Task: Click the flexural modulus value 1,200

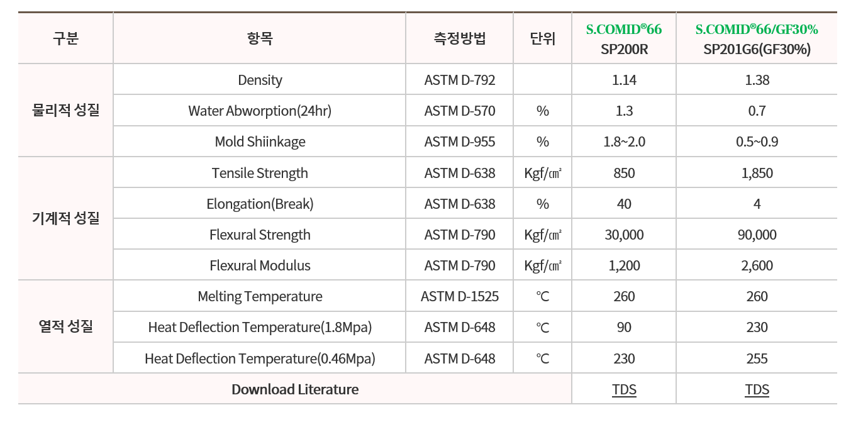Action: point(624,265)
